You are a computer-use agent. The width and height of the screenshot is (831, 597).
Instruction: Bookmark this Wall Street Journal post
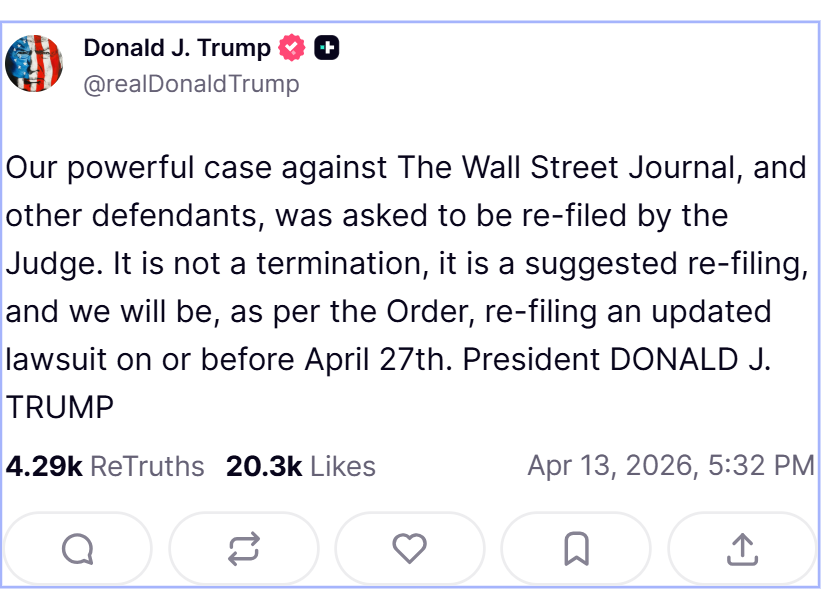tap(576, 548)
